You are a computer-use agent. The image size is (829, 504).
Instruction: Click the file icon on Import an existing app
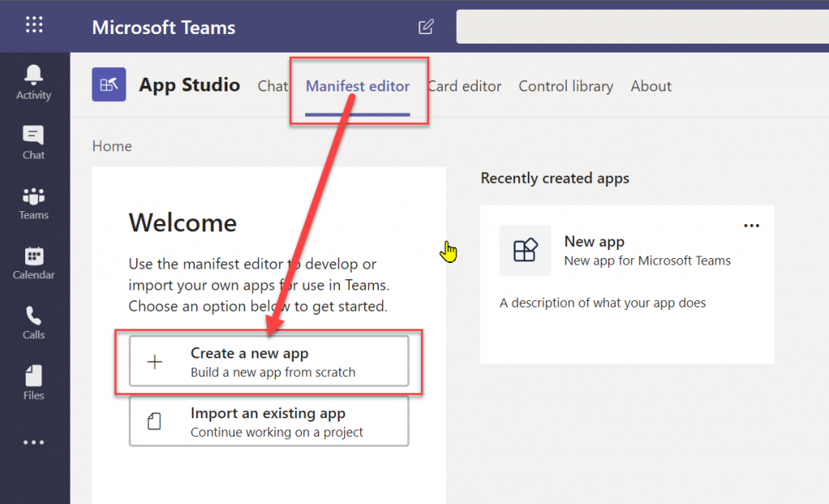(x=155, y=421)
